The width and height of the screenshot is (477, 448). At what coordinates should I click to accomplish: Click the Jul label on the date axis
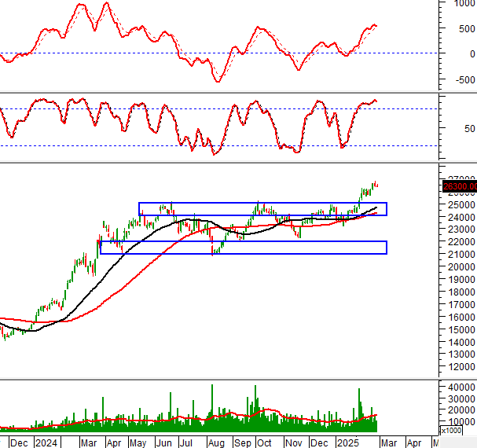[190, 442]
